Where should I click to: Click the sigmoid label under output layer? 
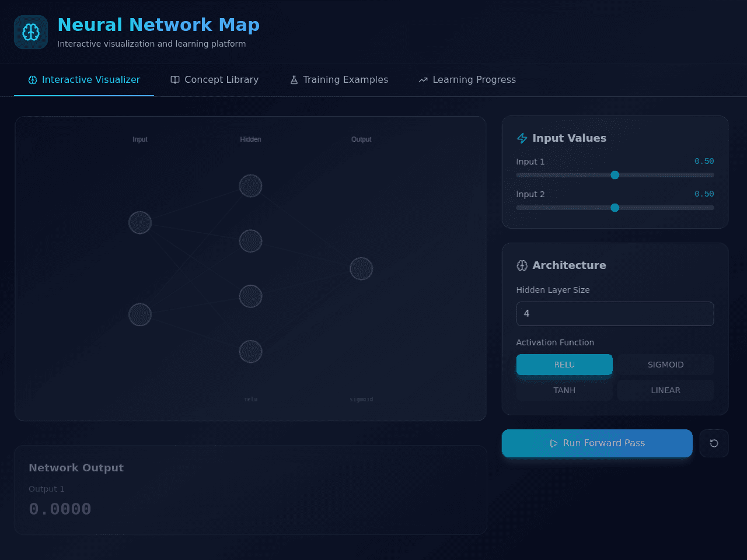tap(361, 400)
